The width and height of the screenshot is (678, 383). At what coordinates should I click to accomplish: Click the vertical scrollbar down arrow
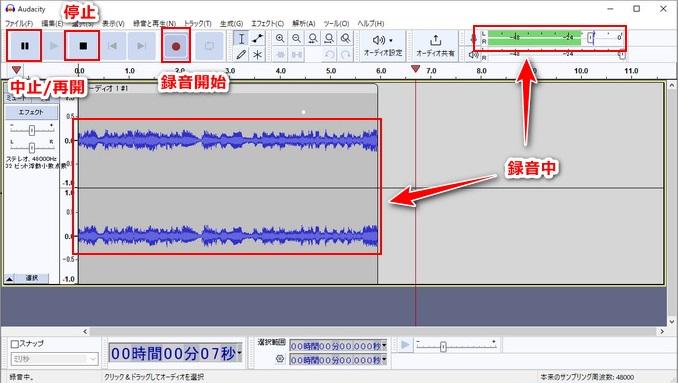click(672, 322)
